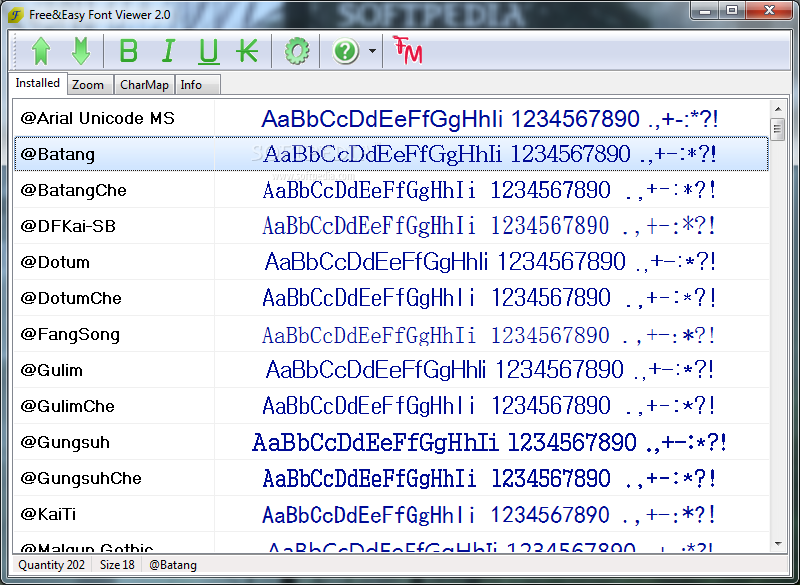Click Size 18 in status bar
The image size is (800, 585).
pos(117,565)
